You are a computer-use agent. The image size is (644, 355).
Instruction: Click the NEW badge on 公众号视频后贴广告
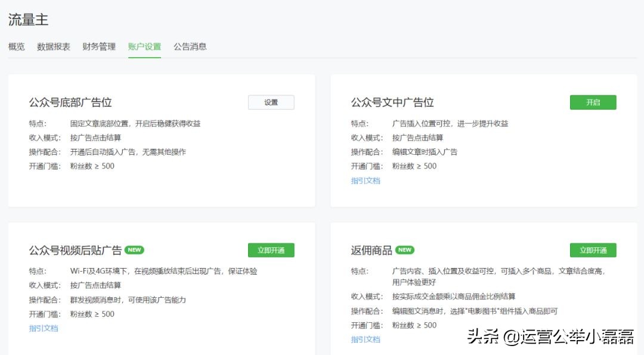pos(136,250)
